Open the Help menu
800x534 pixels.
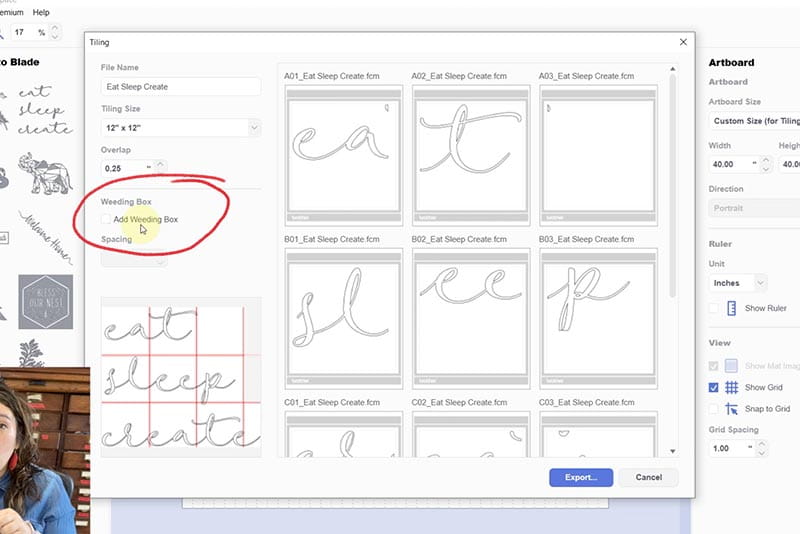pyautogui.click(x=41, y=12)
